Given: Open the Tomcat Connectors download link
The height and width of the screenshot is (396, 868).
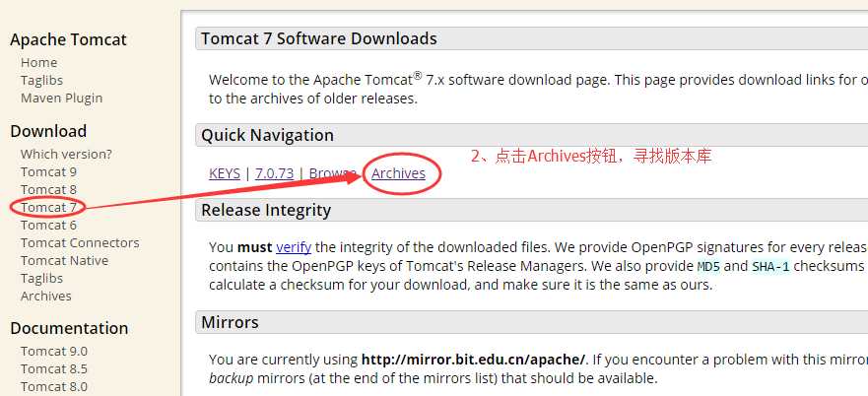Looking at the screenshot, I should [x=80, y=242].
